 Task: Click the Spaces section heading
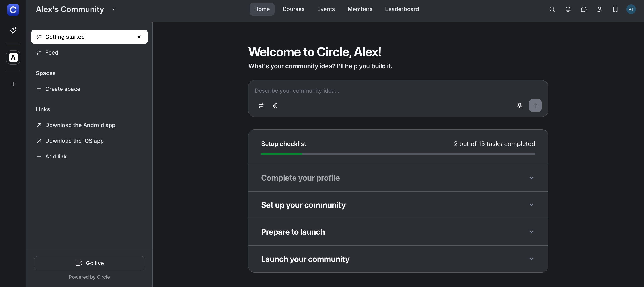(46, 73)
